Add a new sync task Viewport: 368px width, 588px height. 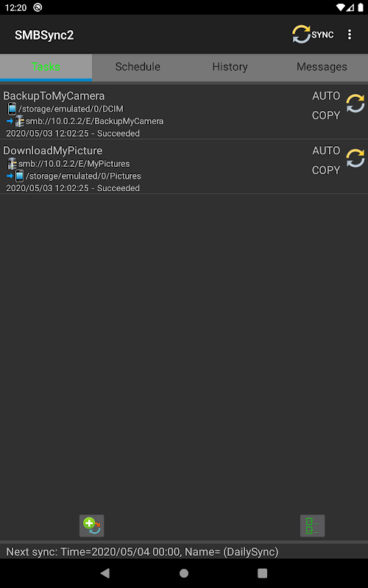(x=91, y=526)
